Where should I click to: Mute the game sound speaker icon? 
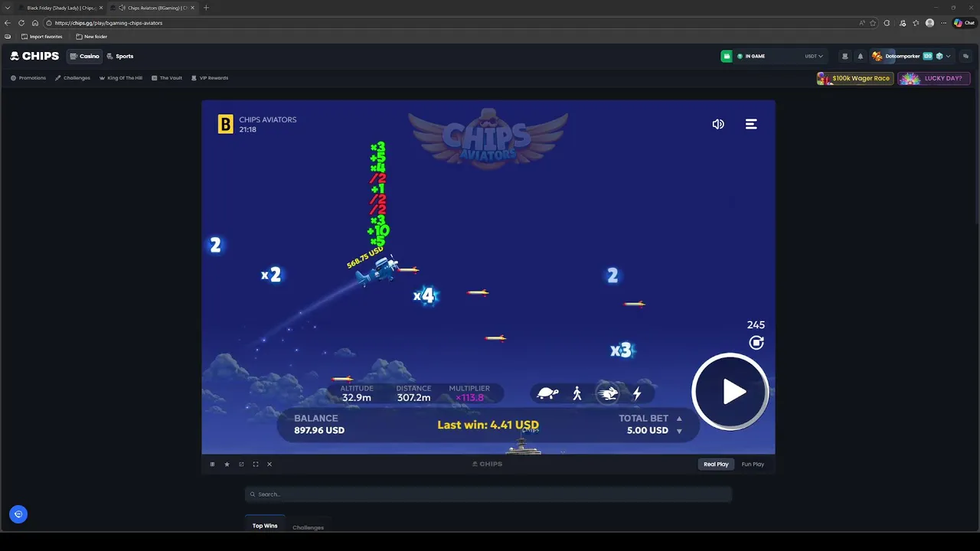(718, 124)
